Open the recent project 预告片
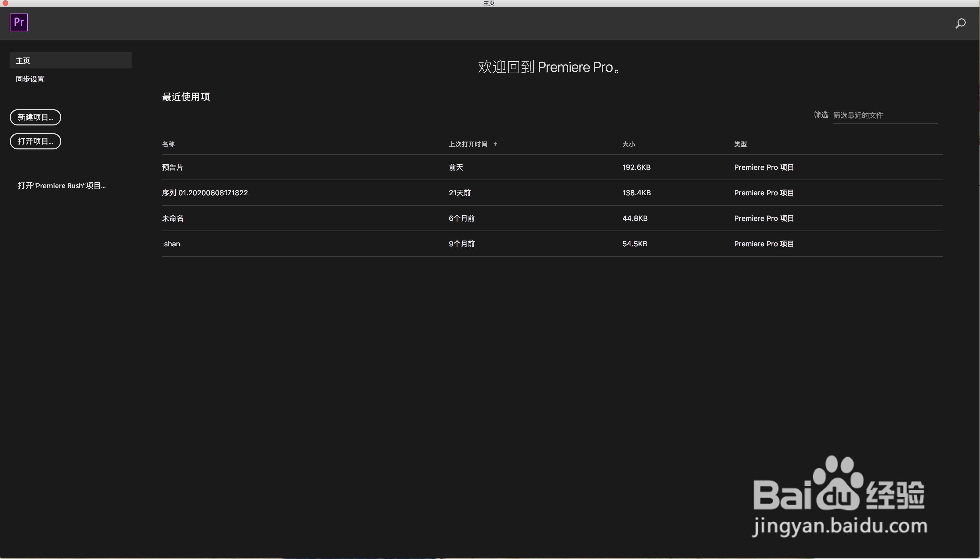Image resolution: width=980 pixels, height=559 pixels. pyautogui.click(x=173, y=167)
